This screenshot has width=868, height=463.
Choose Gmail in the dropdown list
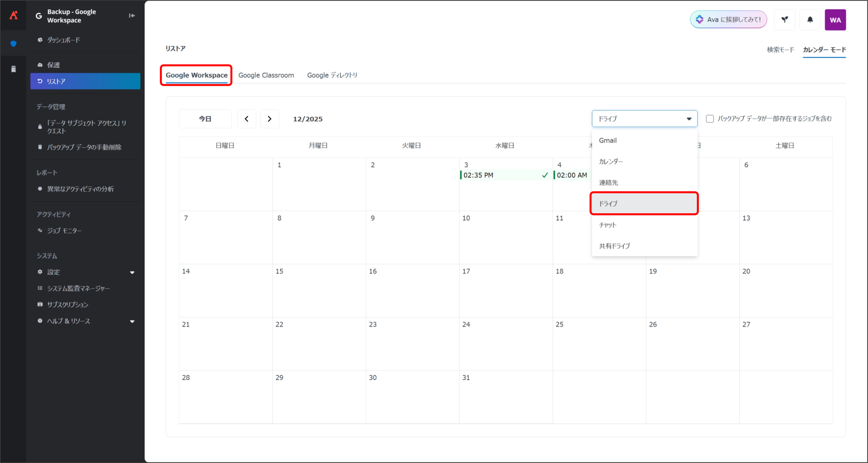608,140
